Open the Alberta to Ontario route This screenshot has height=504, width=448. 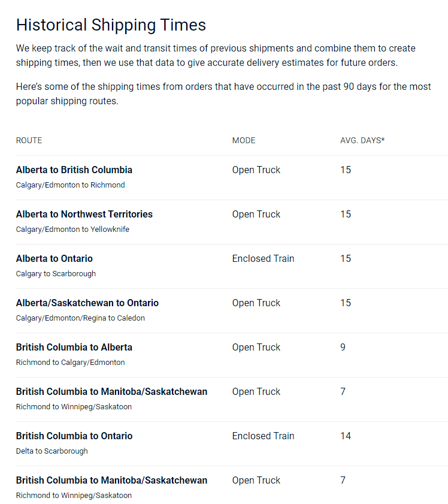coord(55,258)
